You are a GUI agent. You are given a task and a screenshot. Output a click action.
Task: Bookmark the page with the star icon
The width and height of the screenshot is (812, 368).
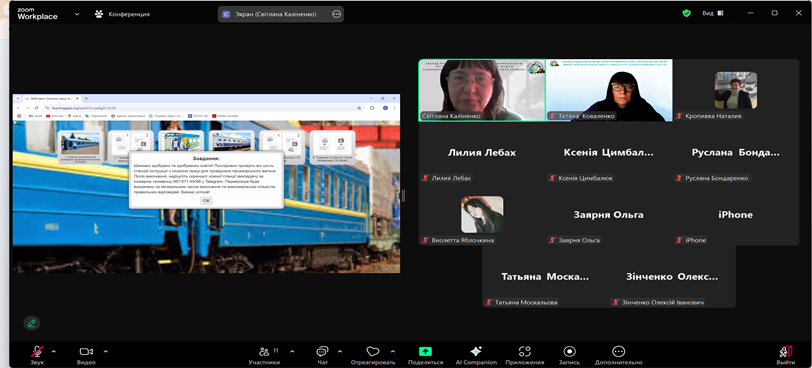(x=359, y=108)
